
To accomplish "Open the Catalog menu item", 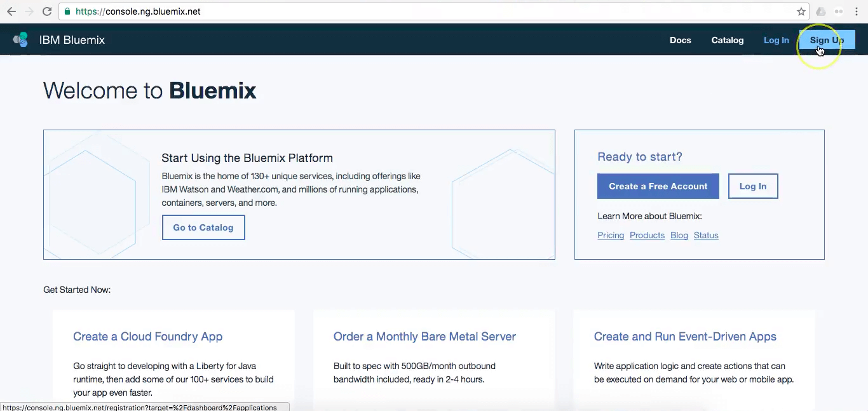I will pyautogui.click(x=727, y=40).
